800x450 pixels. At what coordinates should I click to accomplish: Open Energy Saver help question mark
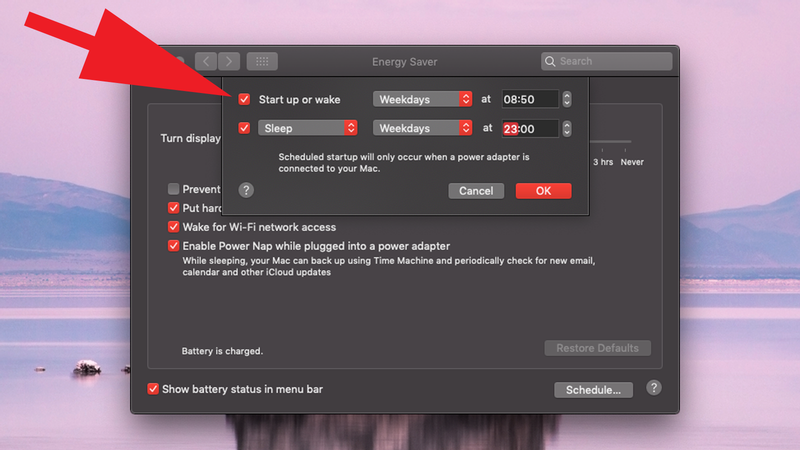[654, 388]
